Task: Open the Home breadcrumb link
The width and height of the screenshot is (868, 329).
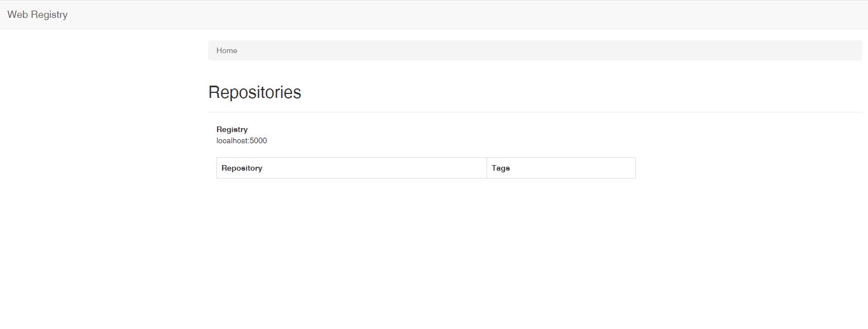Action: coord(227,50)
